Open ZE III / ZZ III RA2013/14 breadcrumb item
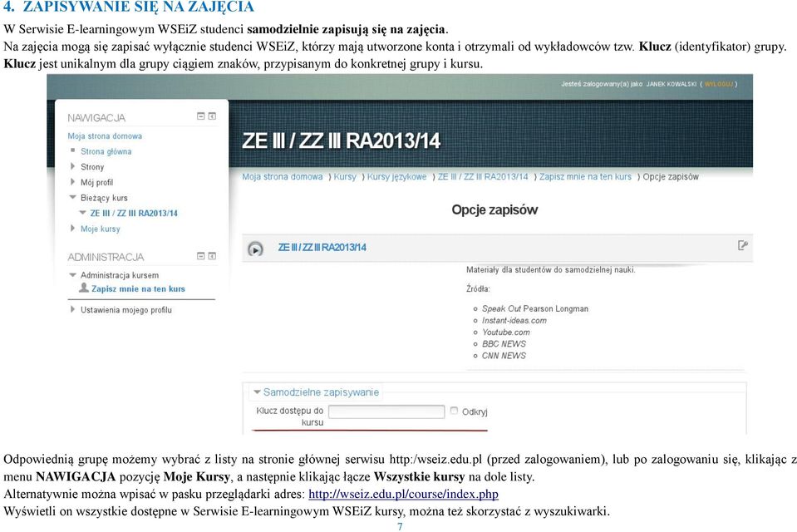Viewport: 797px width, 532px height. [x=483, y=176]
